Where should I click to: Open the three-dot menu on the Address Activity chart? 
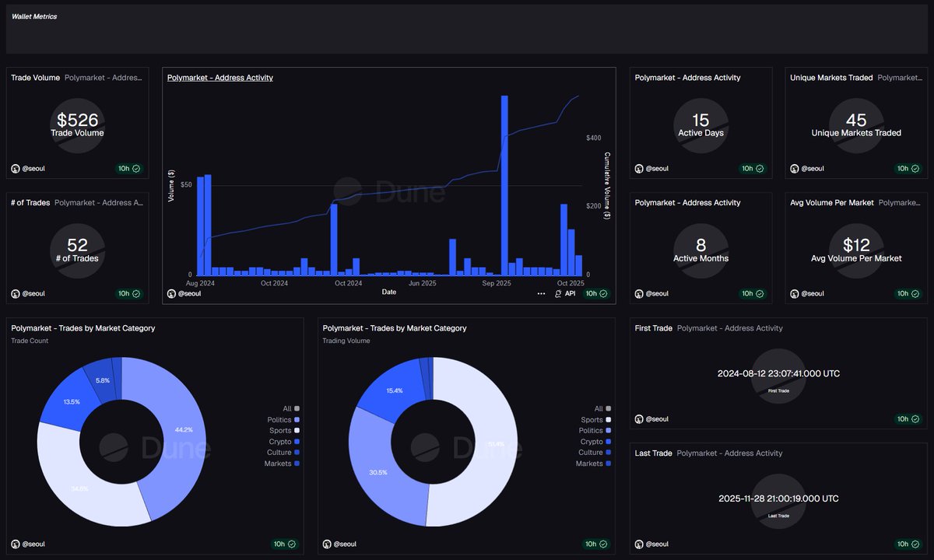pos(541,294)
